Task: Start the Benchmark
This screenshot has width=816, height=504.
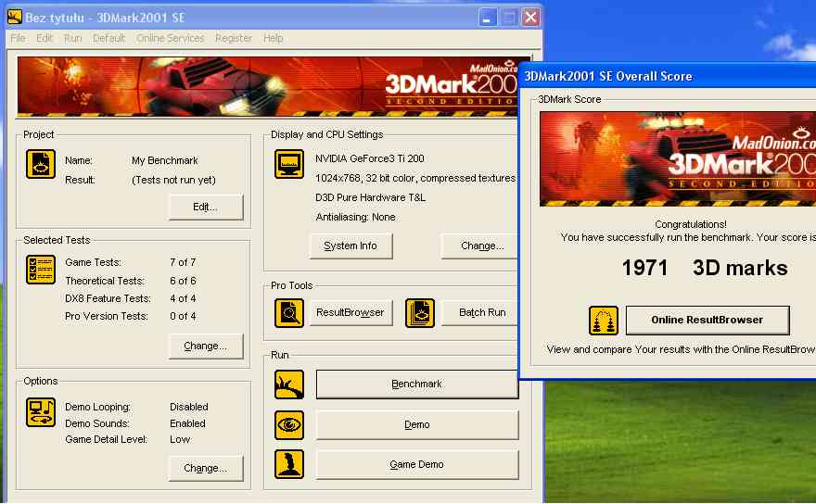Action: coord(417,384)
